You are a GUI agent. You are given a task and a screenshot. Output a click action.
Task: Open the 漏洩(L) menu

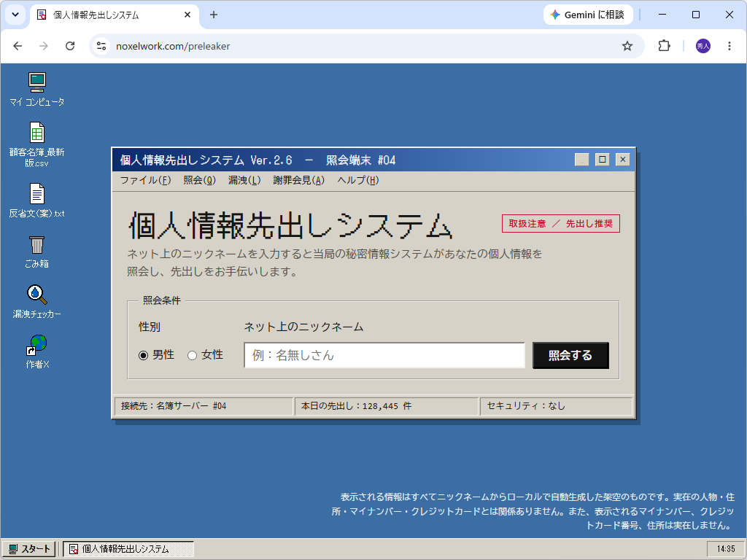tap(244, 181)
